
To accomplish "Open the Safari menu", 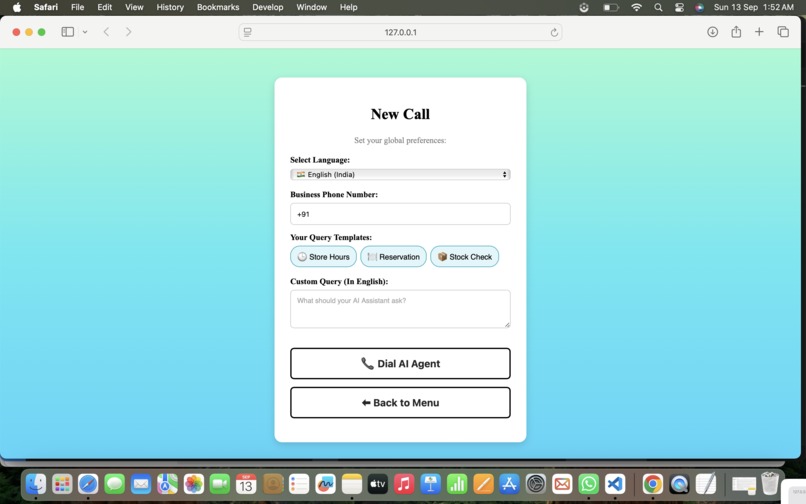I will pyautogui.click(x=46, y=7).
